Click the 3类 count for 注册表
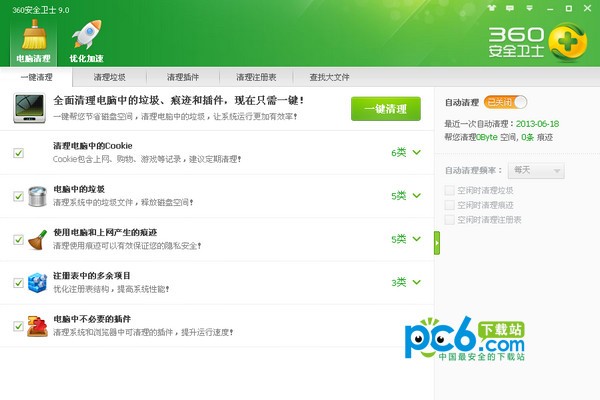The width and height of the screenshot is (600, 400). click(398, 282)
